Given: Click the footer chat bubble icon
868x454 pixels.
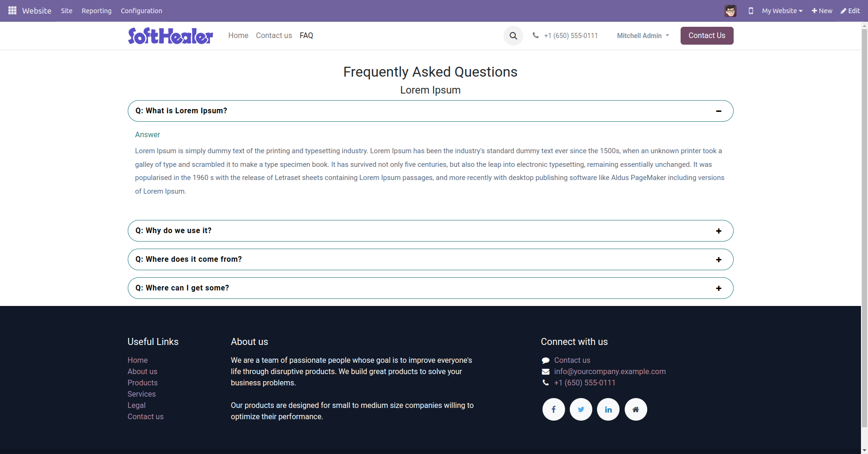Looking at the screenshot, I should [545, 360].
